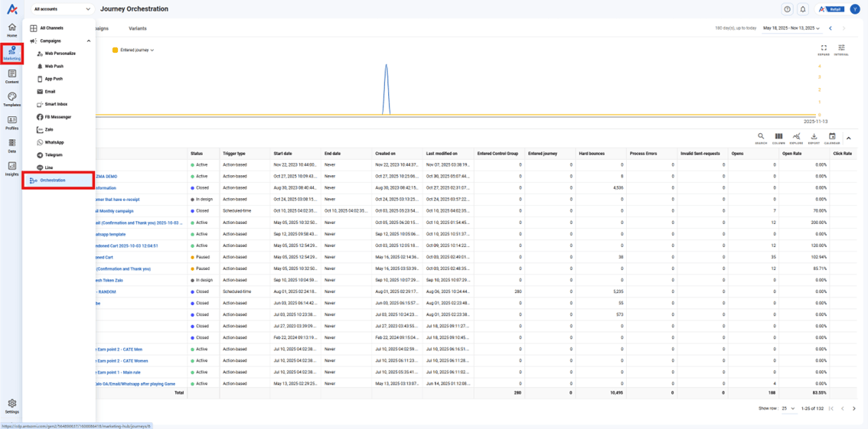Open the All accounts dropdown
The image size is (868, 429).
pyautogui.click(x=62, y=9)
